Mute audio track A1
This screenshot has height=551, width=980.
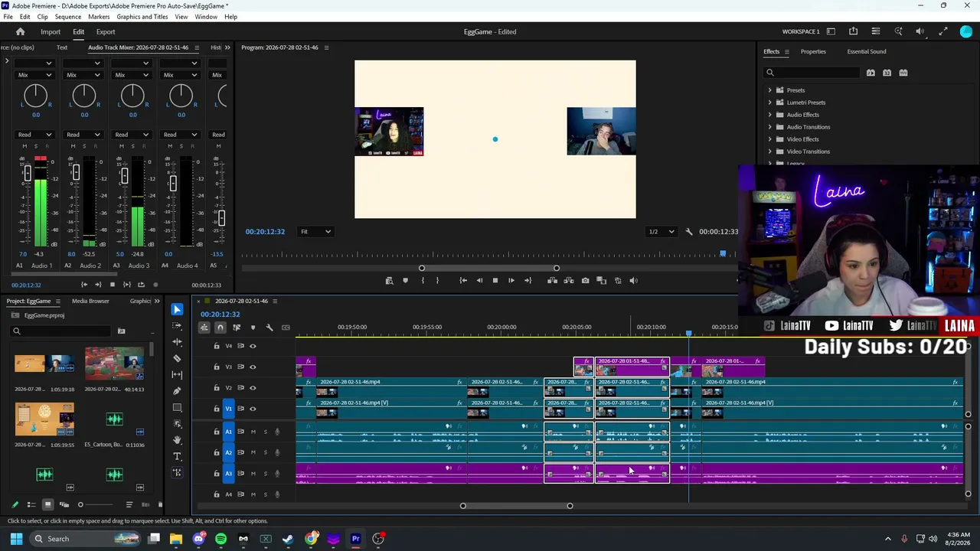pyautogui.click(x=253, y=432)
